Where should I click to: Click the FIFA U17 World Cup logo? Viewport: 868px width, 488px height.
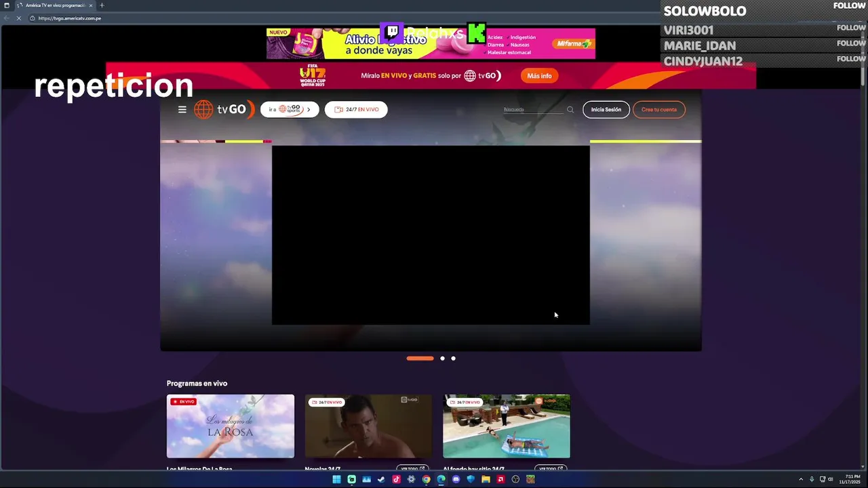(x=313, y=76)
